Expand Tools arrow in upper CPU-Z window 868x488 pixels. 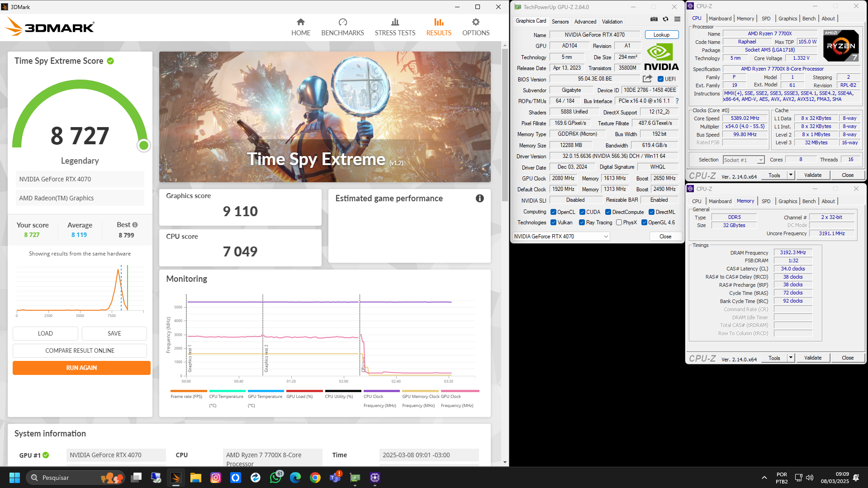[x=791, y=175]
